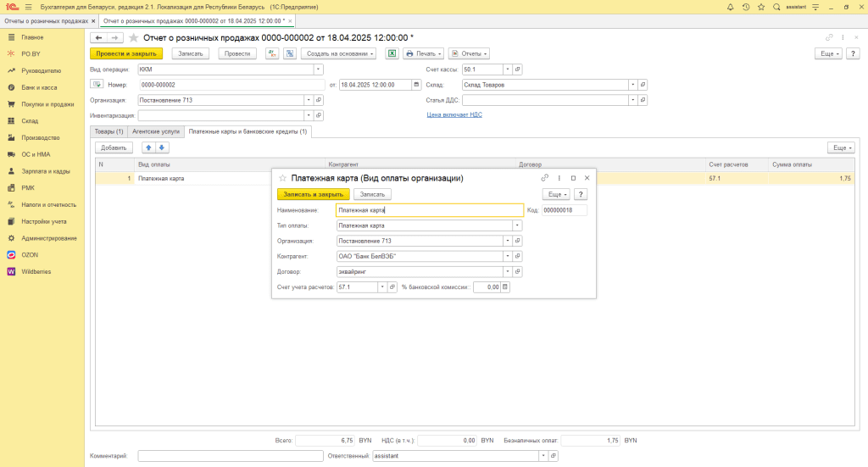
Task: Open the Создать на основании menu
Action: 339,53
